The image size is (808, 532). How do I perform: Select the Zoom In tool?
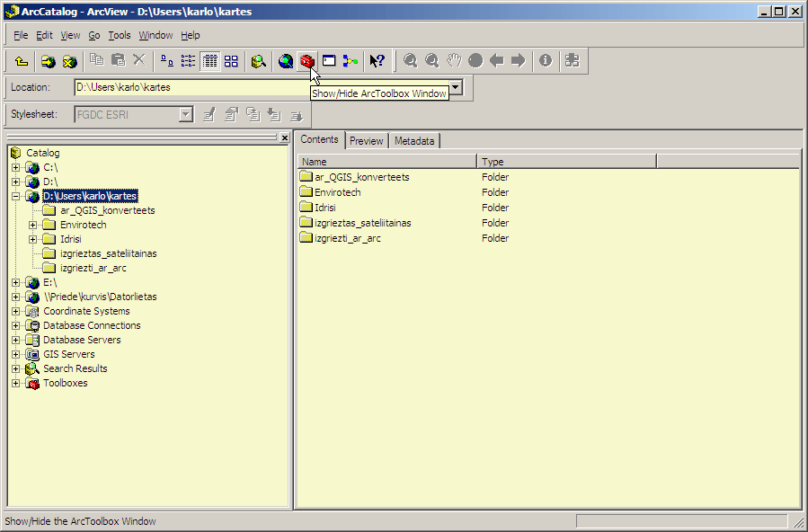click(x=411, y=61)
